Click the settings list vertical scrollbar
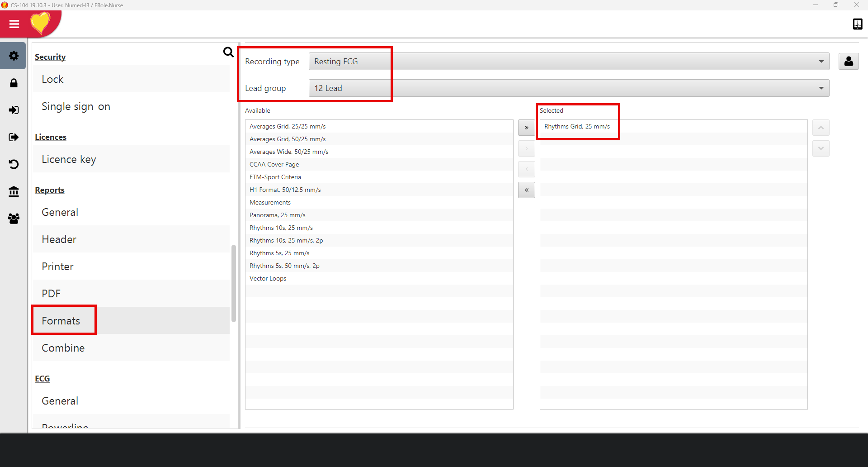The height and width of the screenshot is (467, 868). (x=234, y=283)
